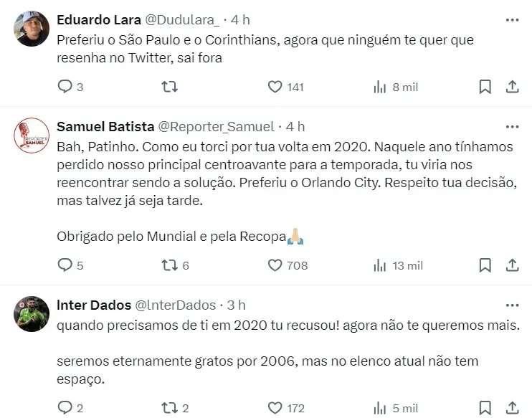The image size is (532, 418).
Task: Retweet Eduardo Lara's post
Action: [170, 87]
